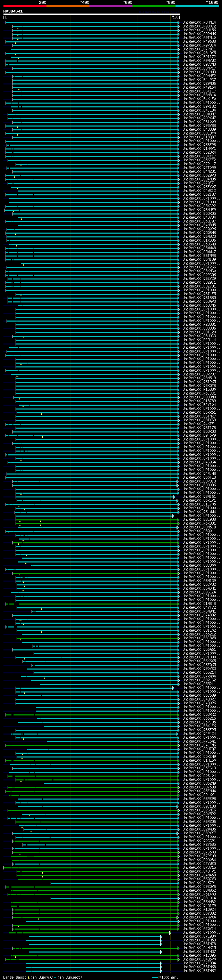Select the UniRef100_B4LRC7 label
222x980 pixels.
199,80
